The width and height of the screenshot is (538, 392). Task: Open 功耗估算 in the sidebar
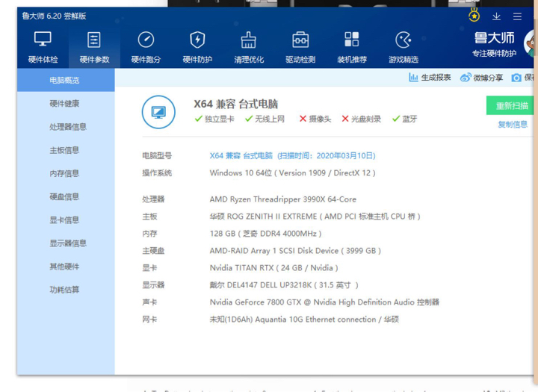(64, 290)
